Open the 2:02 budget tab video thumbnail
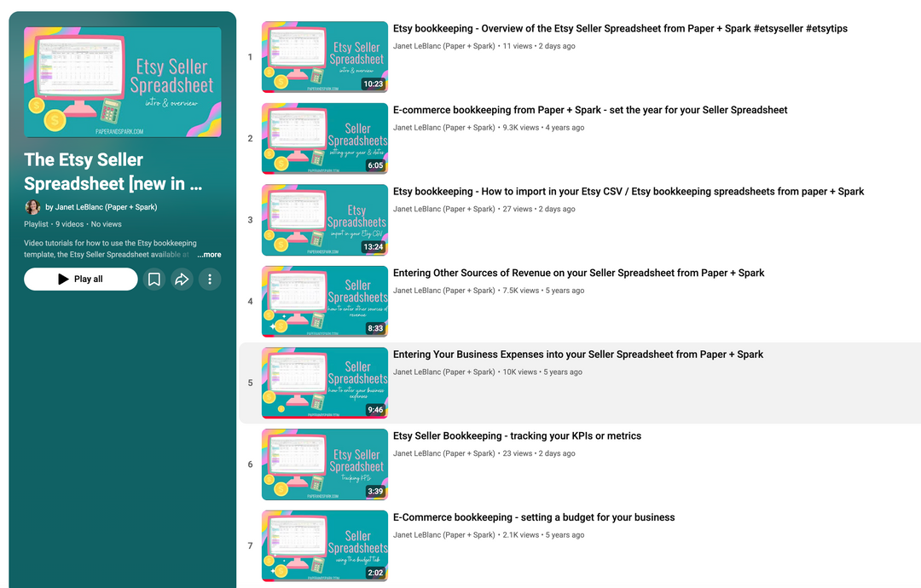The width and height of the screenshot is (921, 588). pos(325,545)
